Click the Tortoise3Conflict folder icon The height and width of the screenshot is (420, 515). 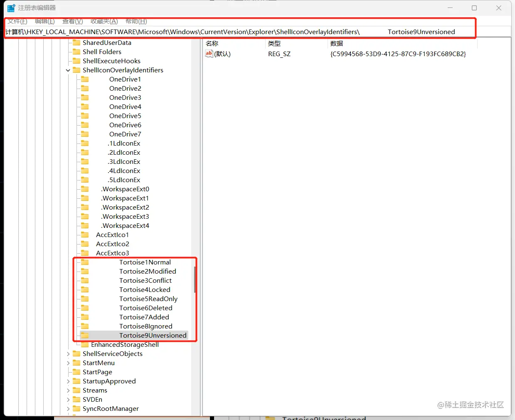tap(85, 280)
